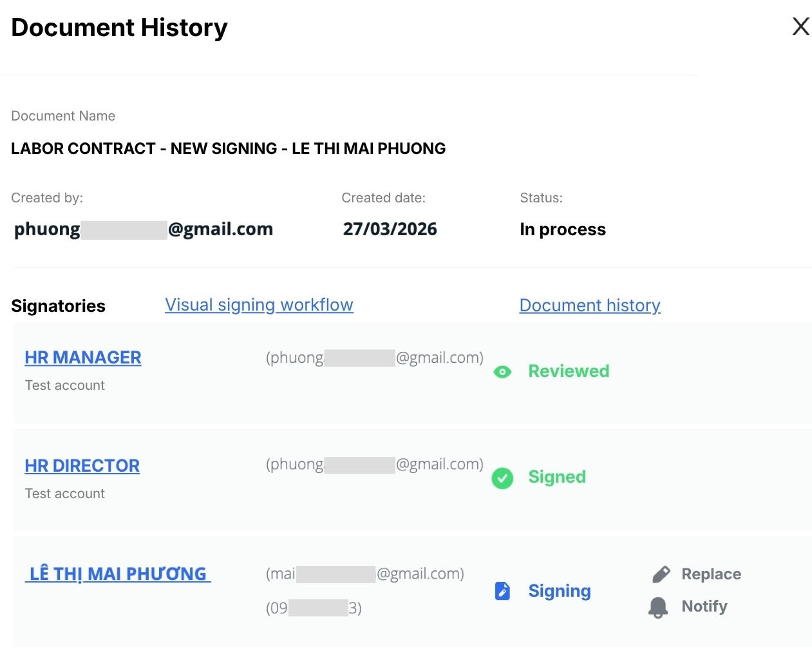This screenshot has width=812, height=647.
Task: Click the Signing status label
Action: coord(559,591)
